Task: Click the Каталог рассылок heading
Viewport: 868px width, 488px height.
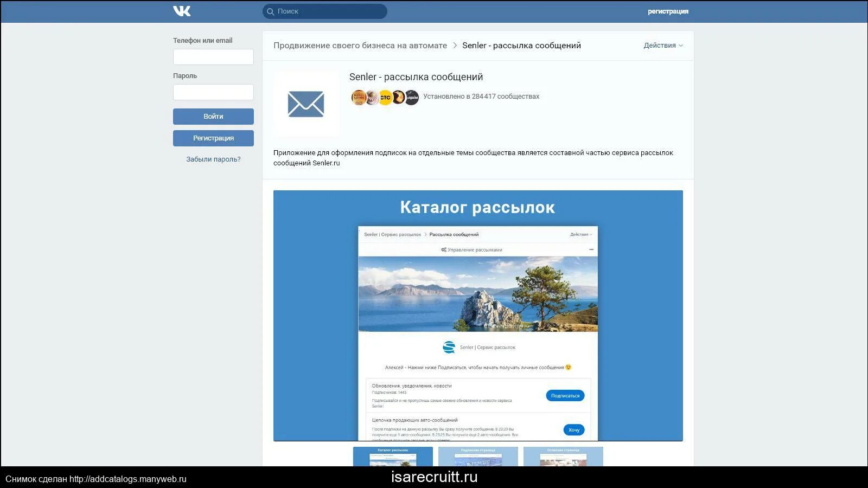Action: 477,207
